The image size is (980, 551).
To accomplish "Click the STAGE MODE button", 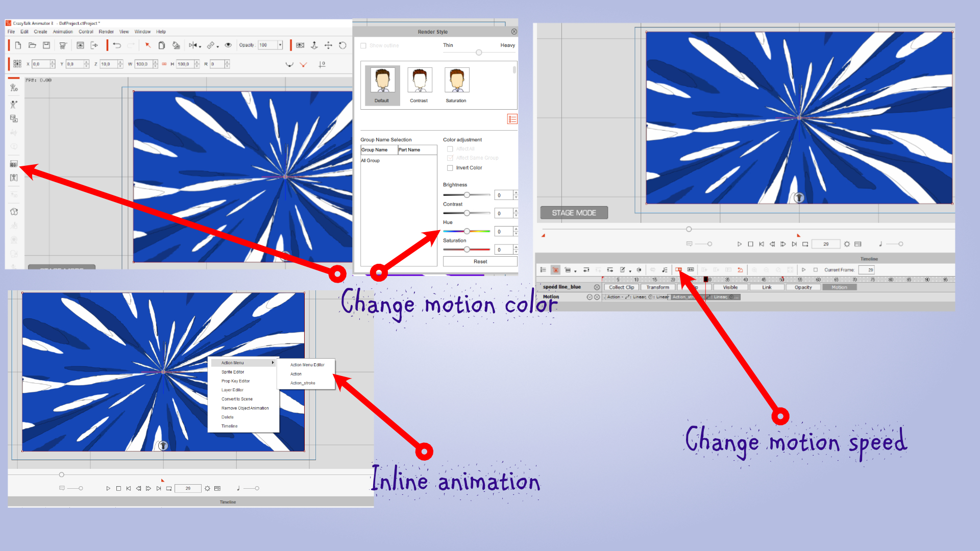I will [574, 213].
